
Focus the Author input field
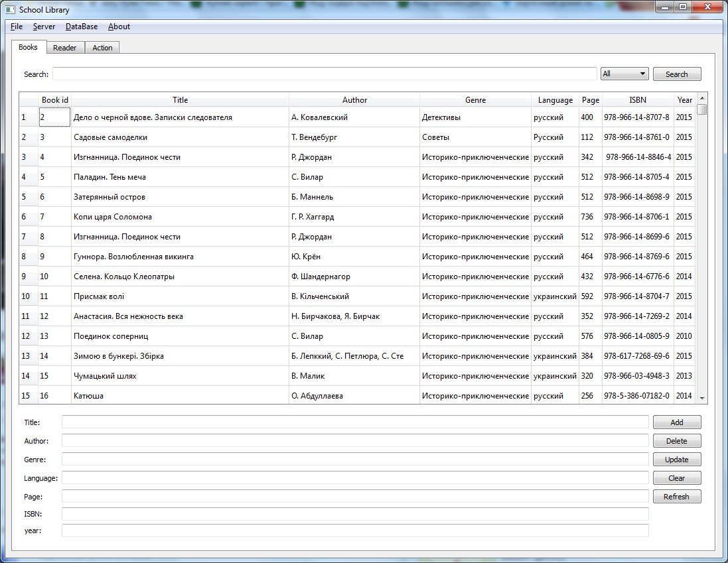coord(355,440)
